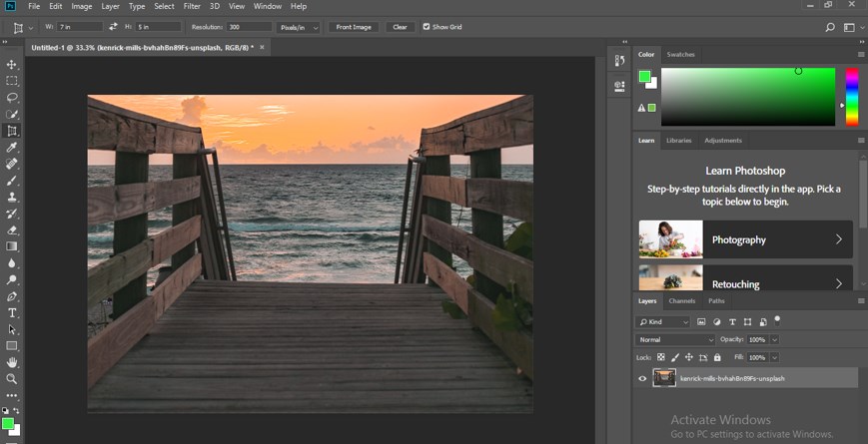Screen dimensions: 868x444
Task: Hide the kenrick-mills layer with eye icon
Action: click(642, 379)
